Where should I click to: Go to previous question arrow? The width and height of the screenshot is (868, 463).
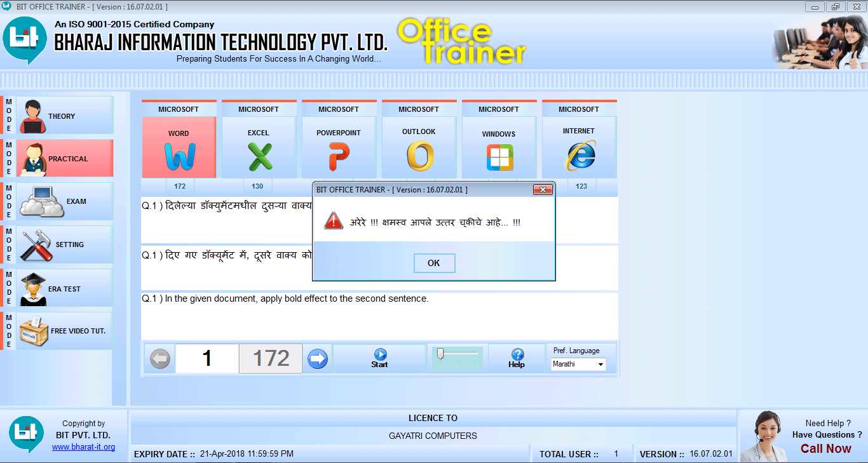tap(160, 359)
